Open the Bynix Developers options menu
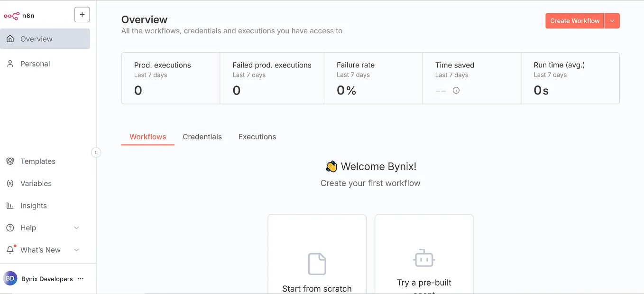644x294 pixels. click(x=80, y=279)
